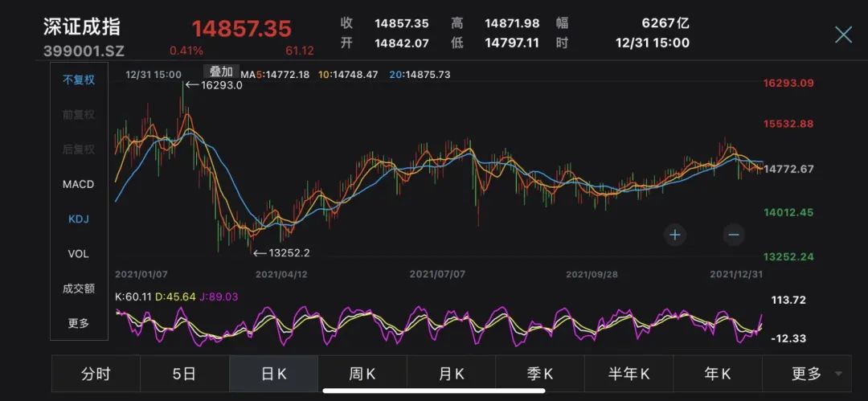Select 后复权 price adjustment option
Viewport: 868px width, 401px height.
tap(79, 149)
